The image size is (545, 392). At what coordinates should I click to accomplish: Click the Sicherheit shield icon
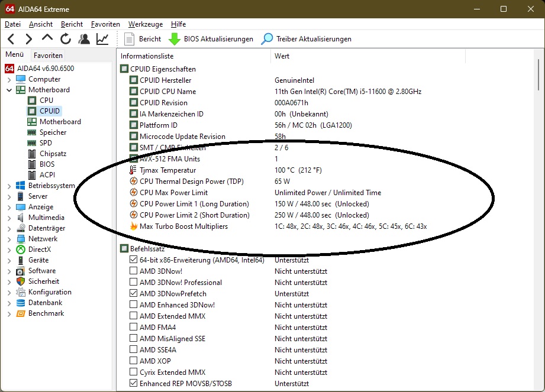(21, 281)
